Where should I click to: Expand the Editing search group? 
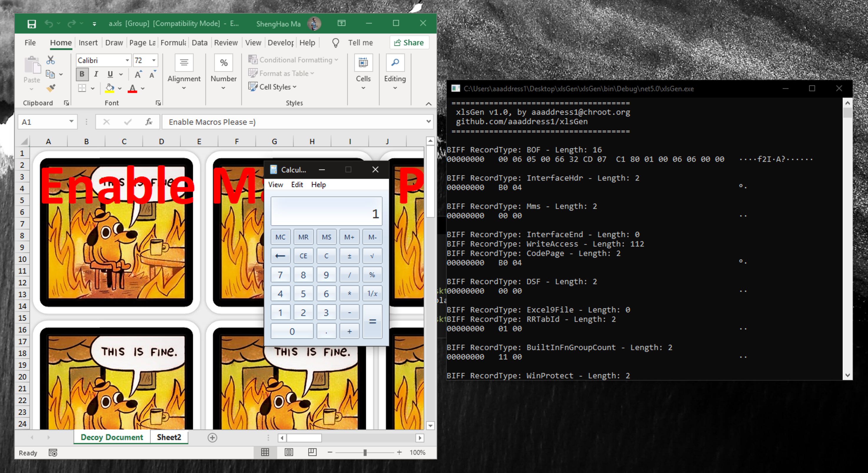pyautogui.click(x=395, y=73)
